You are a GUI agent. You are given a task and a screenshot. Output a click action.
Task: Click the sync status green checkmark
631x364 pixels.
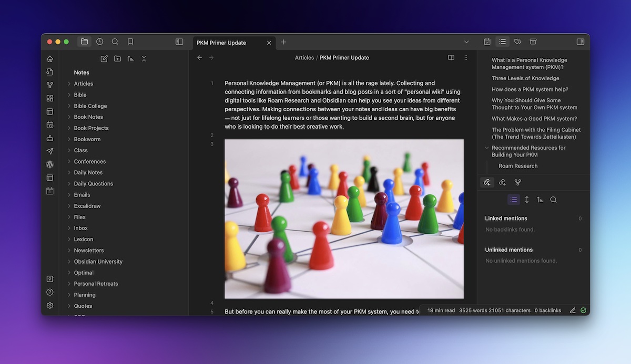point(583,310)
